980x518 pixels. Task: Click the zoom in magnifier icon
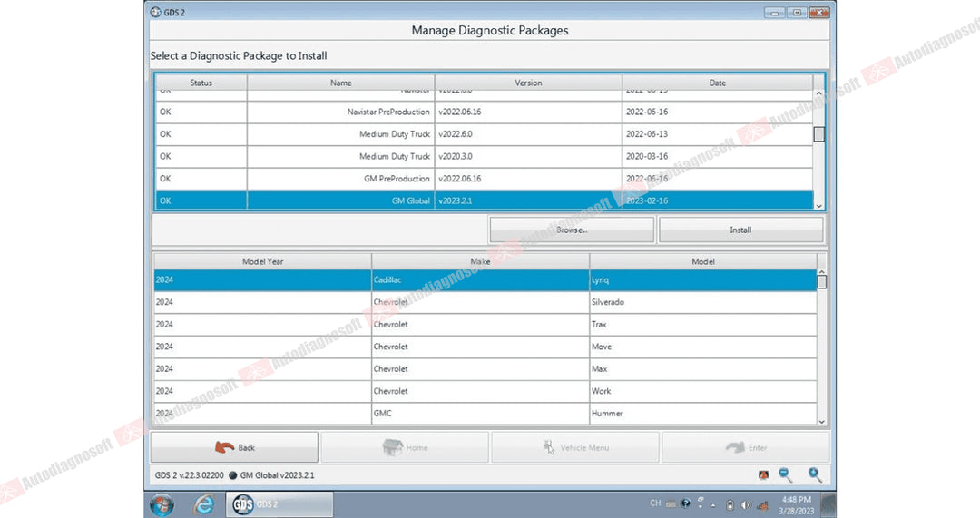815,474
